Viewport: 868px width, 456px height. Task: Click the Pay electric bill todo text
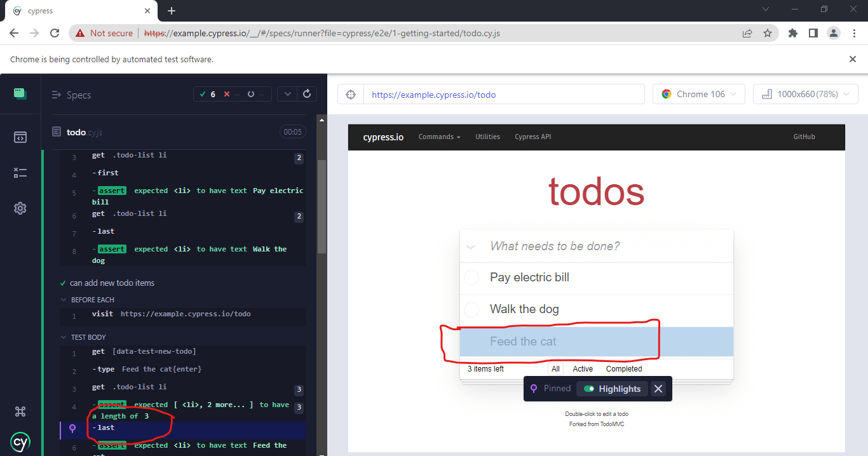click(x=529, y=278)
